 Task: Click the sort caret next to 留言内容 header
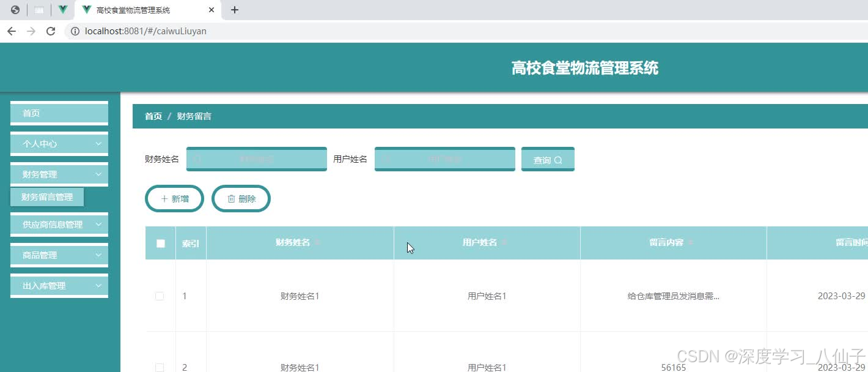(x=691, y=242)
